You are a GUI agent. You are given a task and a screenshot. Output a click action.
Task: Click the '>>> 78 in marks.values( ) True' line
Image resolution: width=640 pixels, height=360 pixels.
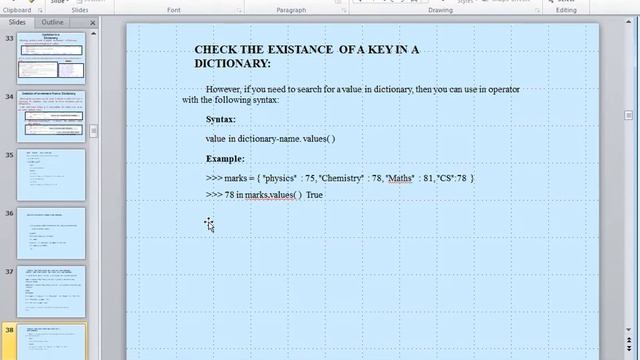click(x=264, y=195)
